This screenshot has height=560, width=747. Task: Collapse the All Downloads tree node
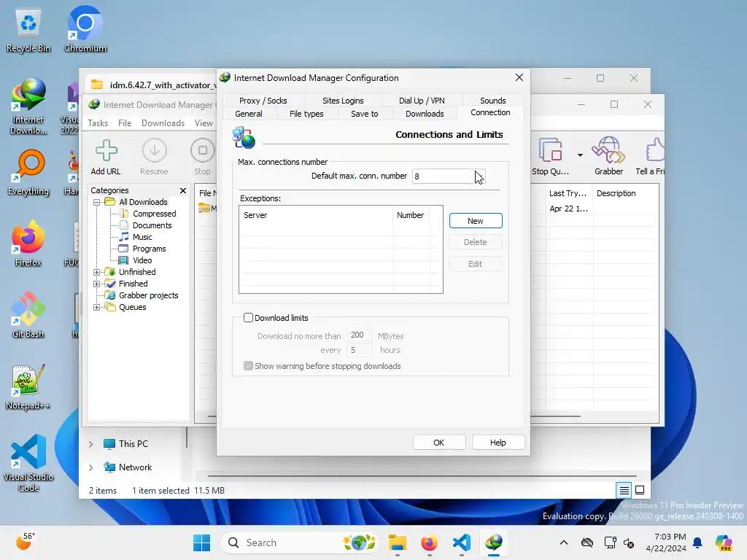(x=97, y=202)
